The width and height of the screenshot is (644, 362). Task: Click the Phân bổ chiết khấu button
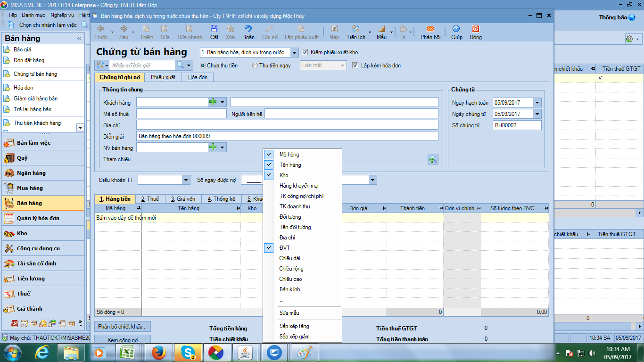(x=123, y=326)
